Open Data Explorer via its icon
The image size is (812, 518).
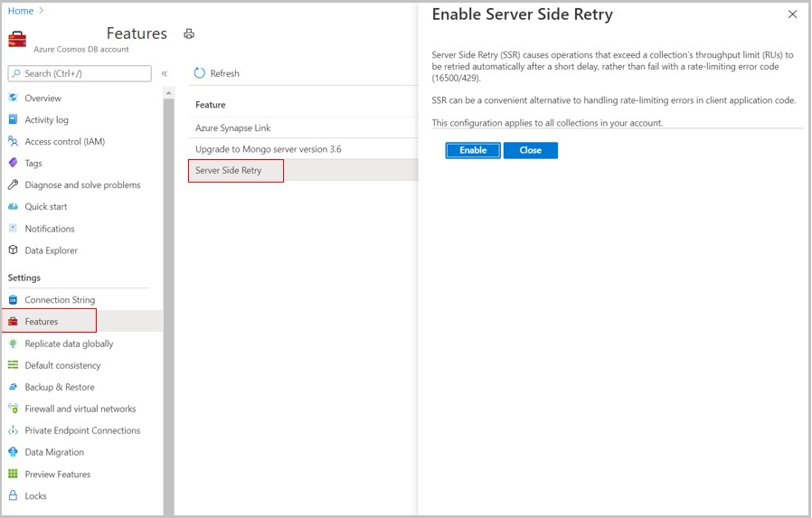[13, 250]
